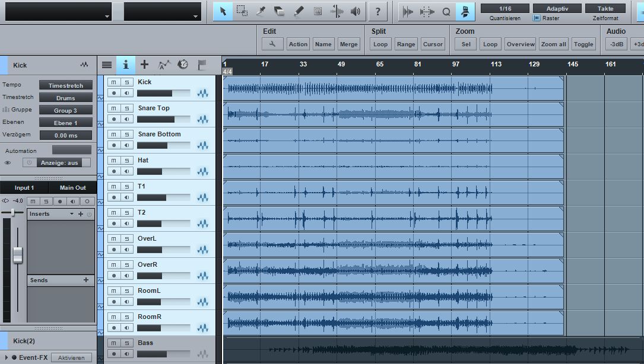Image resolution: width=644 pixels, height=364 pixels.
Task: Open the Ebenen Ebene 1 dropdown
Action: pyautogui.click(x=66, y=123)
